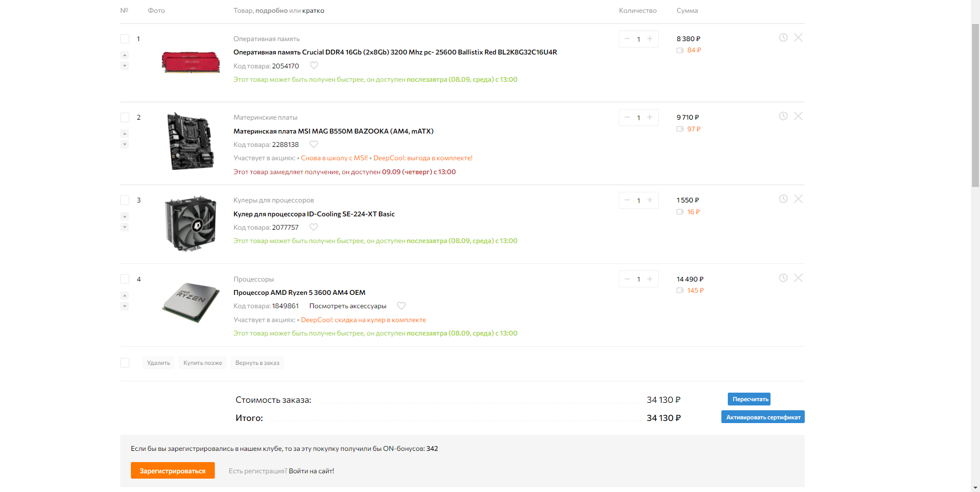Image resolution: width=980 pixels, height=492 pixels.
Task: Increase MSI motherboard quantity with plus
Action: [x=650, y=118]
